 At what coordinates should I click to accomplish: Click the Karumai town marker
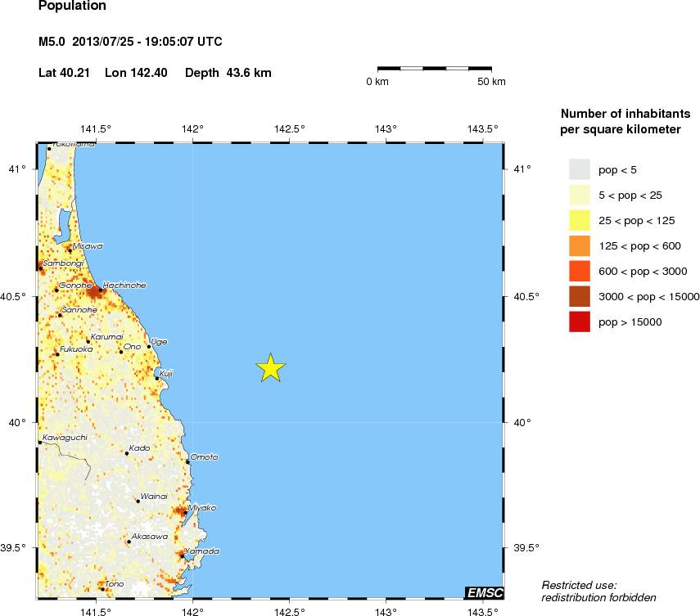pyautogui.click(x=88, y=341)
